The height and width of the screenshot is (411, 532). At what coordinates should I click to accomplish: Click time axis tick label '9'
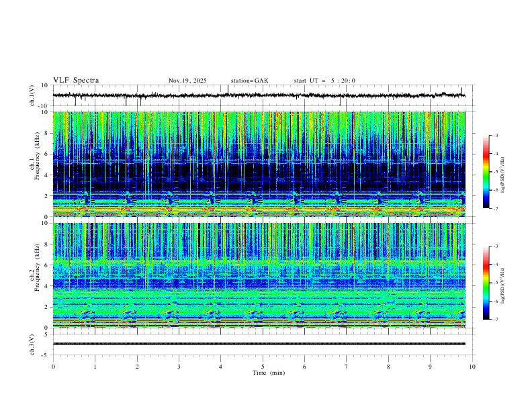pos(430,367)
